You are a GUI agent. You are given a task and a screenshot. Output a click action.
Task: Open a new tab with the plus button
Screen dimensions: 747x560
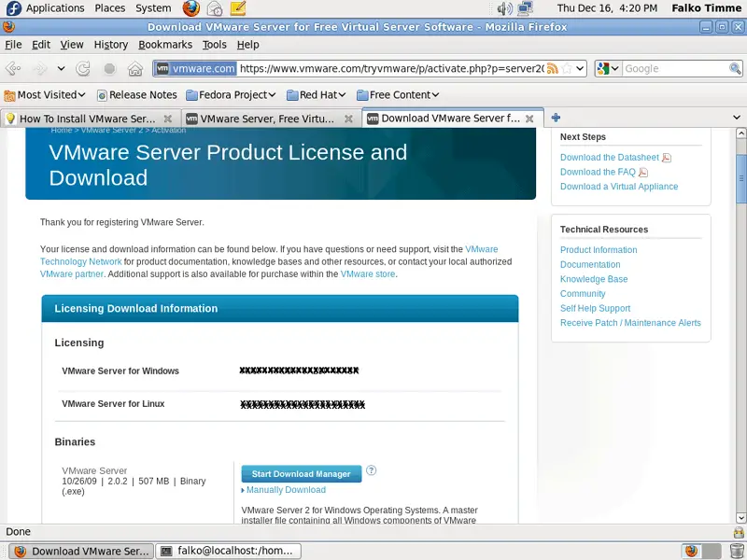(556, 118)
